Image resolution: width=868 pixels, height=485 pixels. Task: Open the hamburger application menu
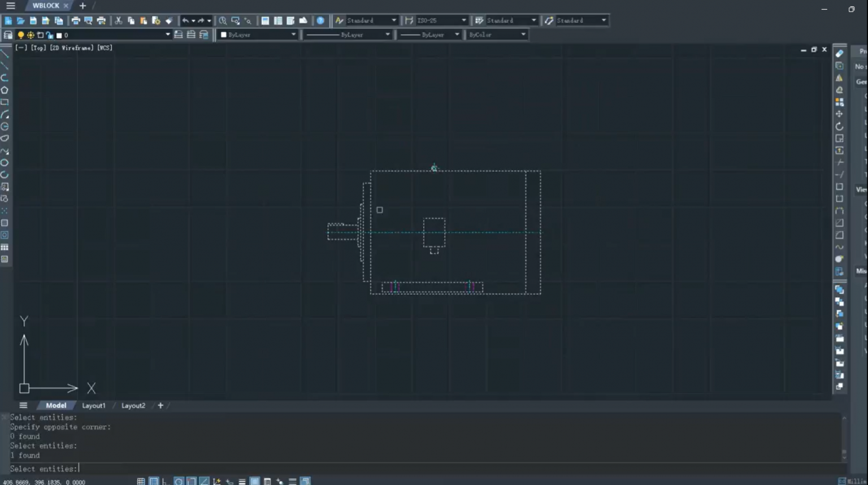[11, 6]
